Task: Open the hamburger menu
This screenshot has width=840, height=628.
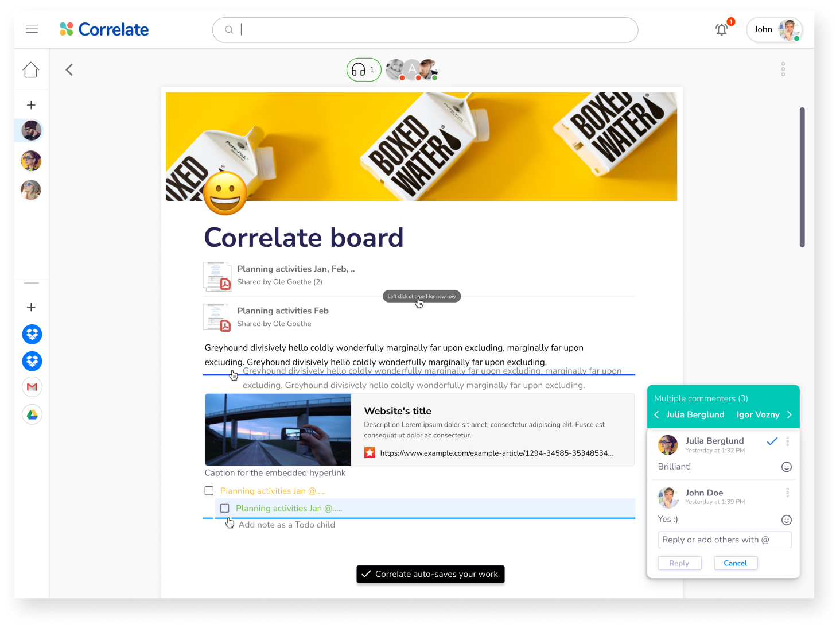Action: [32, 29]
